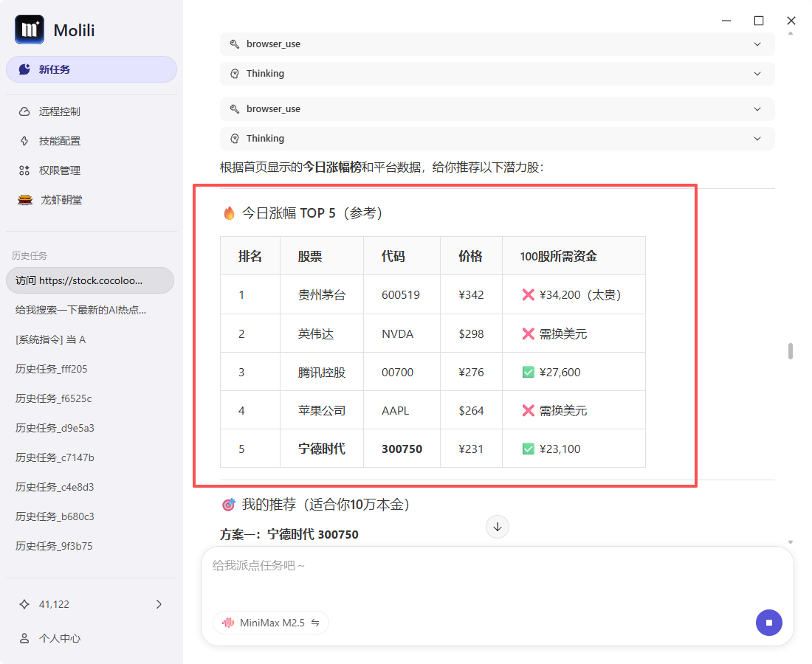Screen dimensions: 812x664
Task: Open 龙虾朝堂 icon in sidebar
Action: point(25,200)
